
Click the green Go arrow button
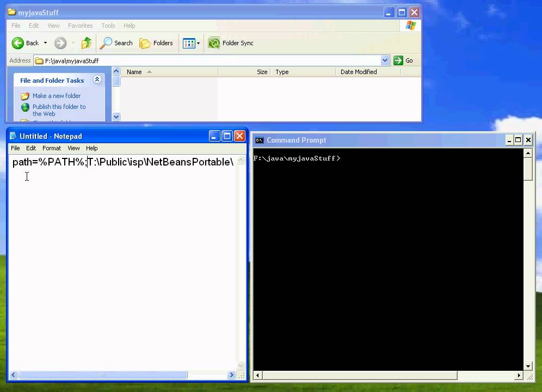click(x=398, y=60)
